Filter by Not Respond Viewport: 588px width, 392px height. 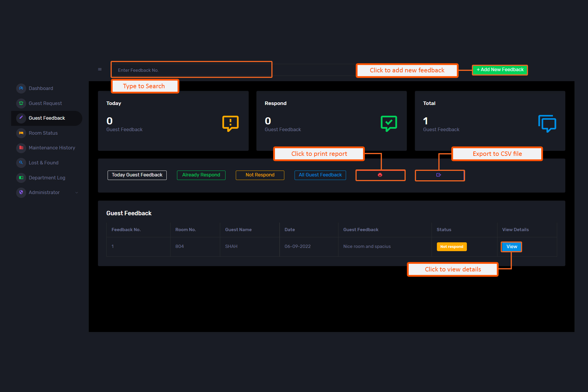coord(260,175)
